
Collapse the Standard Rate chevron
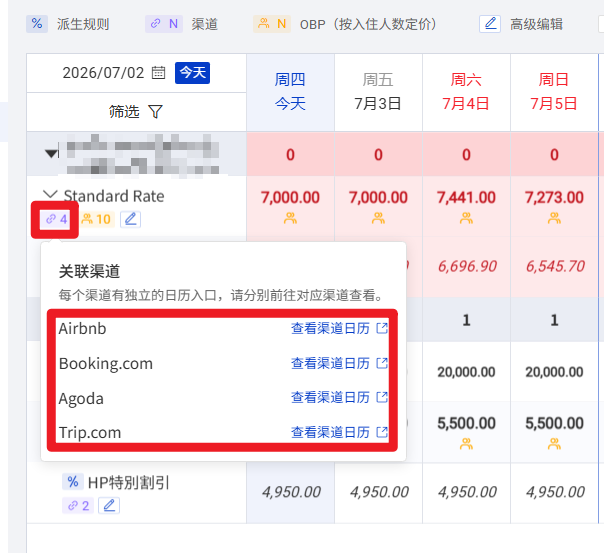coord(50,194)
